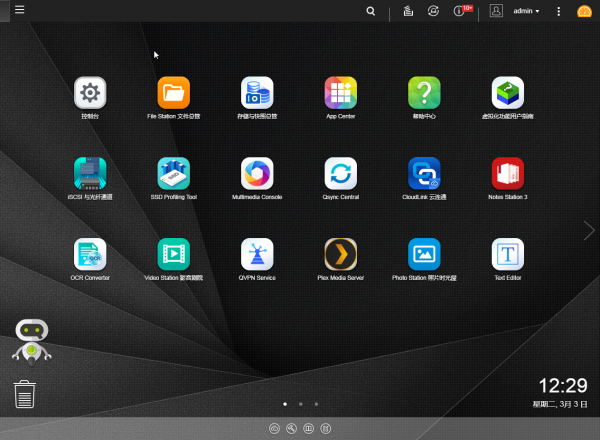This screenshot has width=600, height=440.
Task: Open the search magnifier in top bar
Action: coord(371,11)
